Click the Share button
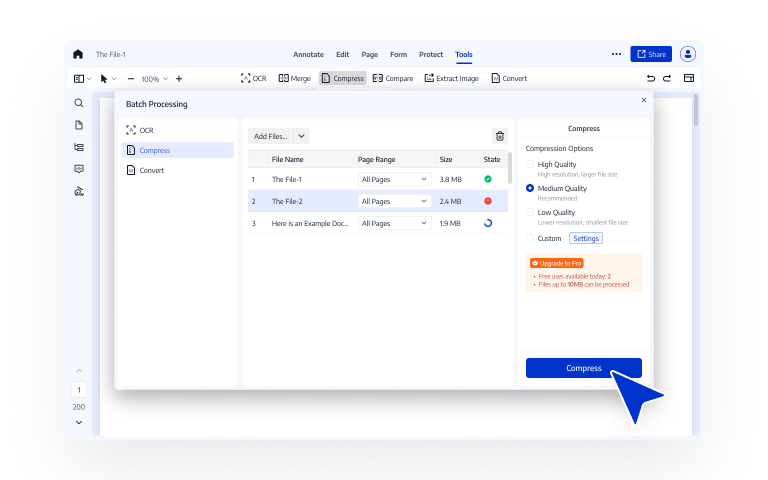 click(x=651, y=54)
